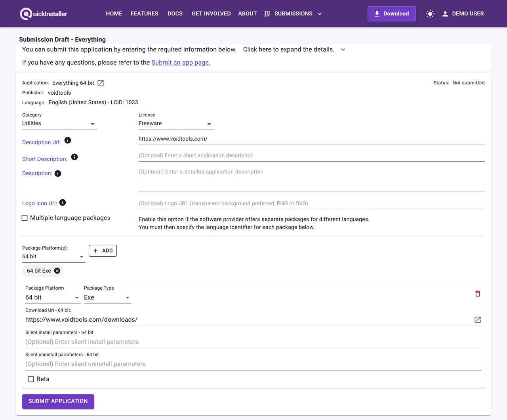Click the publisher name voidtools
Viewport: 507px width, 420px height.
click(59, 93)
